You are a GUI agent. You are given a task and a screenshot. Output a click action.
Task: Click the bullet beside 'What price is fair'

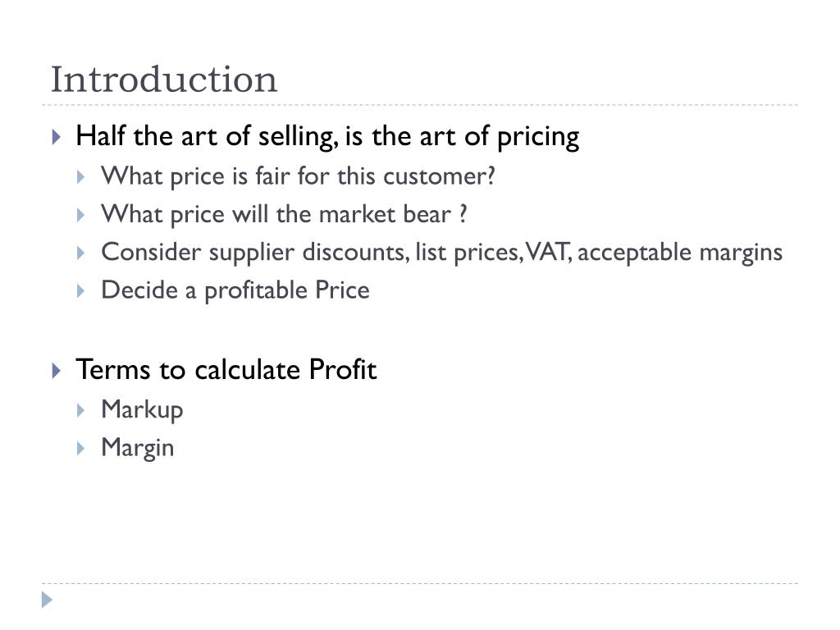pos(81,177)
